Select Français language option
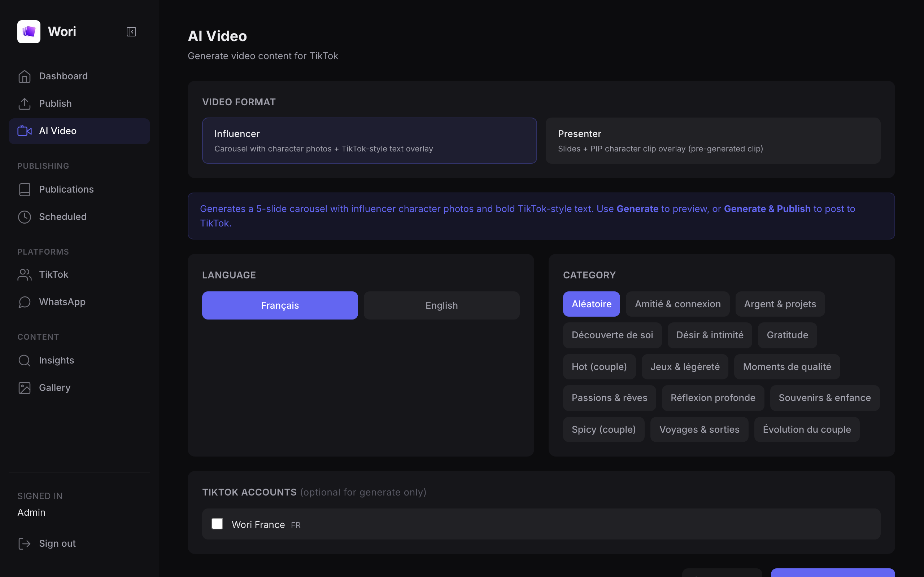The width and height of the screenshot is (924, 577). [279, 305]
